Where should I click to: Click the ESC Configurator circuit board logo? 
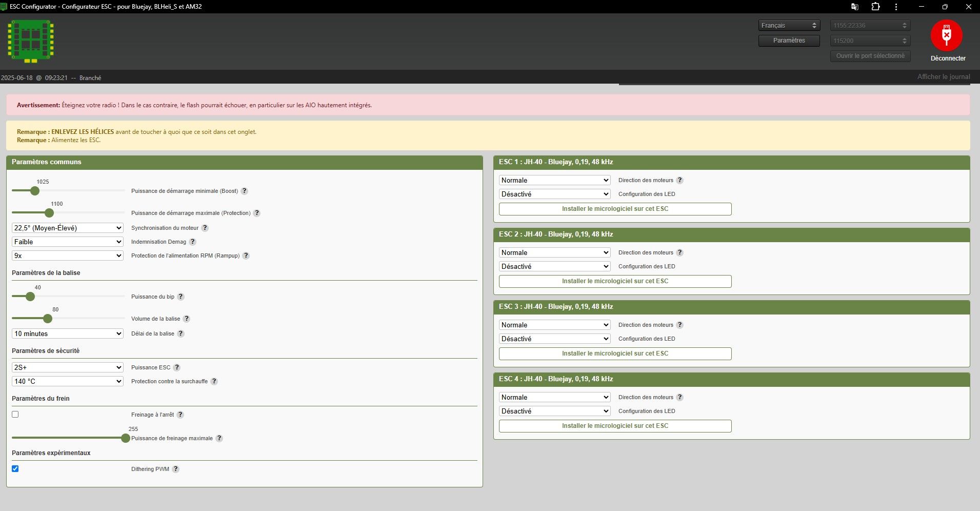tap(31, 41)
